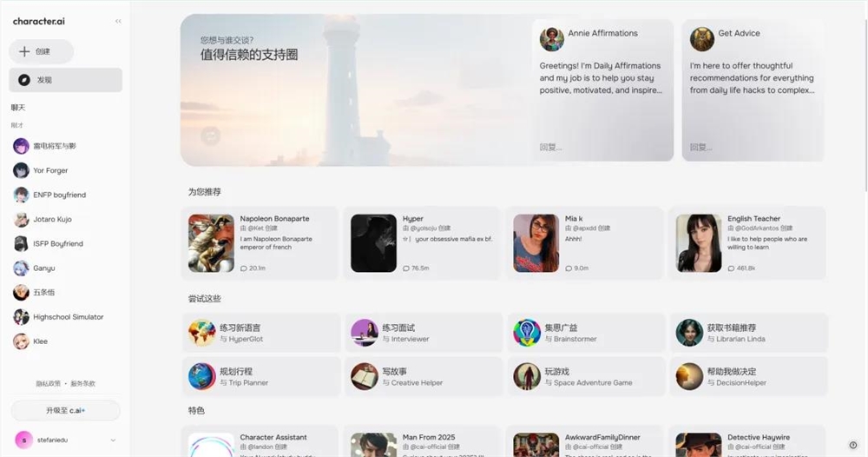Click Napoleon card creator @Ket text
The width and height of the screenshot is (868, 457).
(x=256, y=228)
